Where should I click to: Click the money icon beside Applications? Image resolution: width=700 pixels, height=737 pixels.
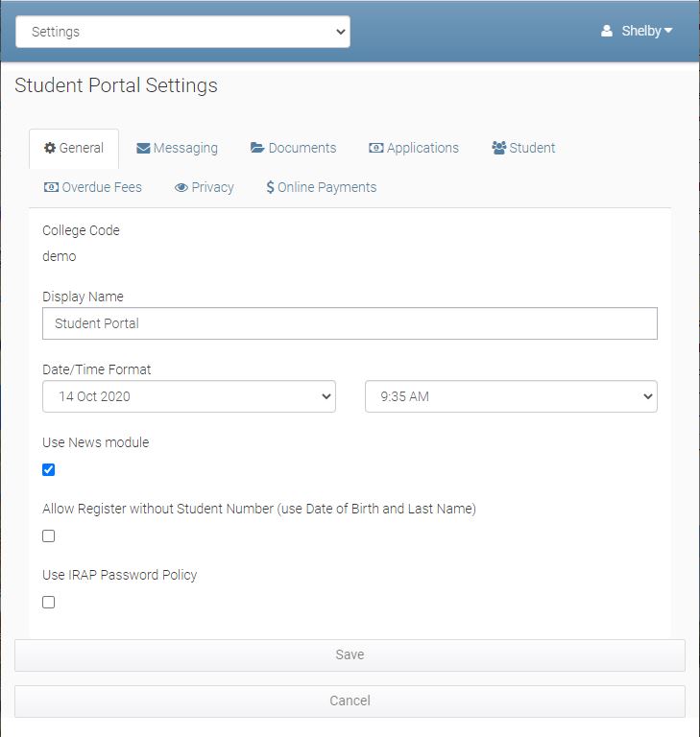[375, 148]
